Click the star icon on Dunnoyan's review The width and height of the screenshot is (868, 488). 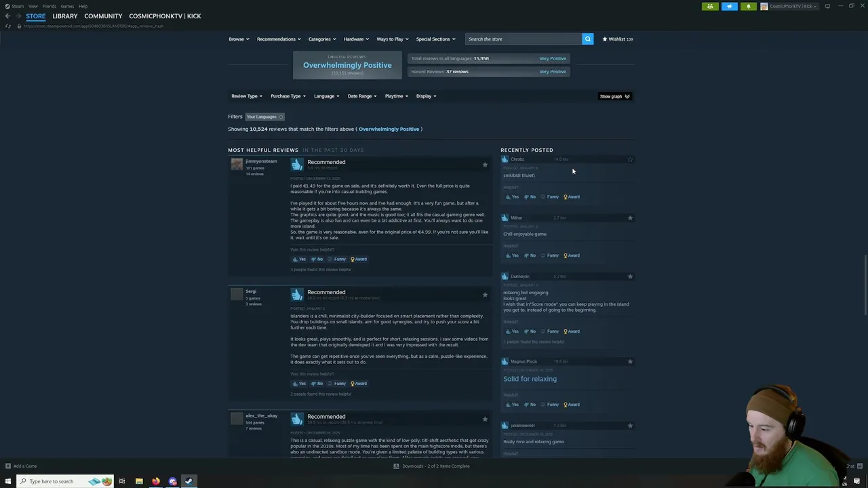point(630,277)
